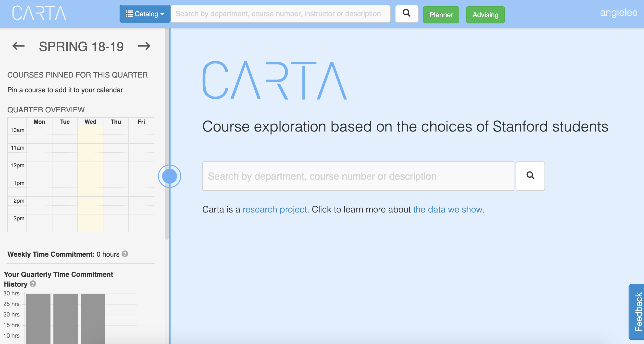Open the Planner page

click(x=441, y=15)
